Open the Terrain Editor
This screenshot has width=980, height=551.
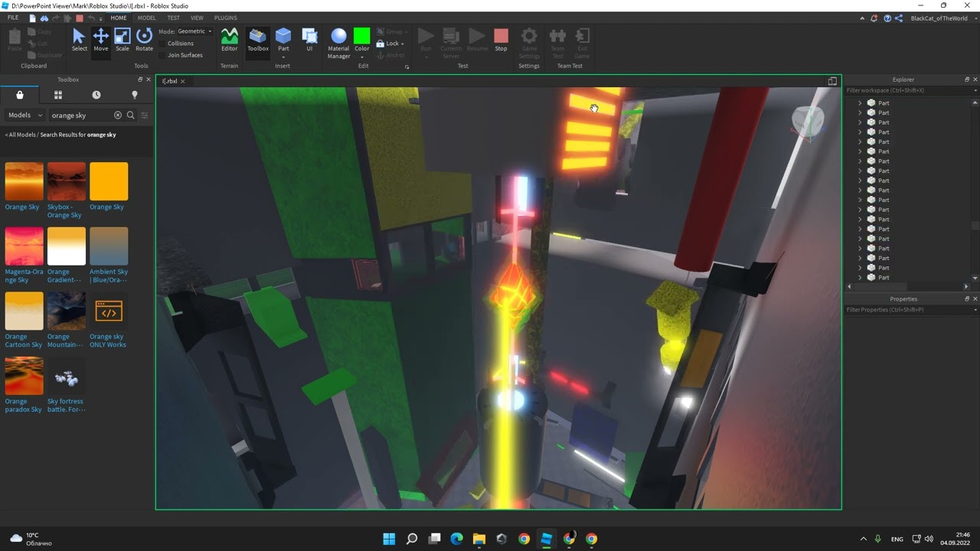(229, 40)
